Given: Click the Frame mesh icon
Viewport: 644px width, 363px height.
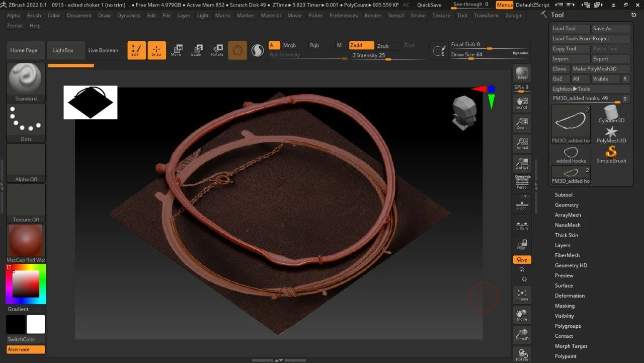Looking at the screenshot, I should click(522, 295).
